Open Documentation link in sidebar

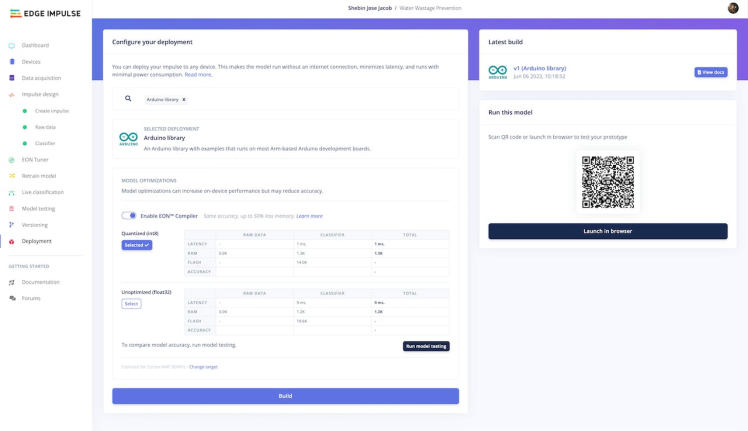41,282
